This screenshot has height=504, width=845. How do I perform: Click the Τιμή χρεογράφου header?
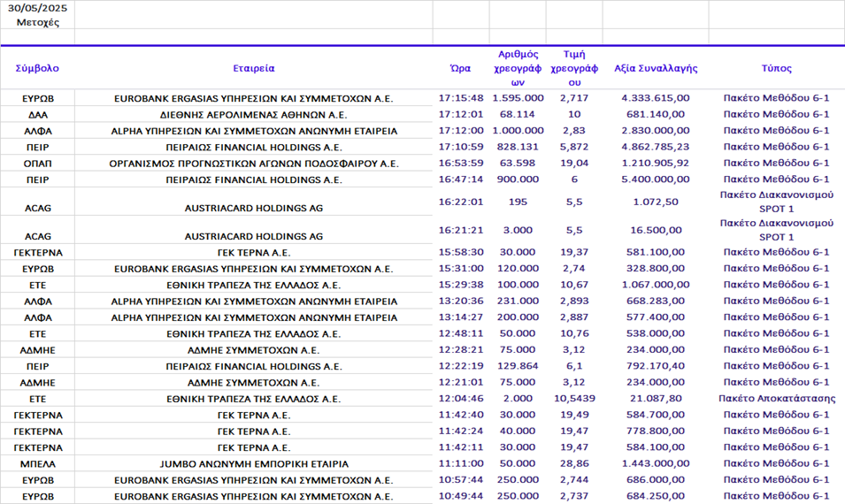574,68
